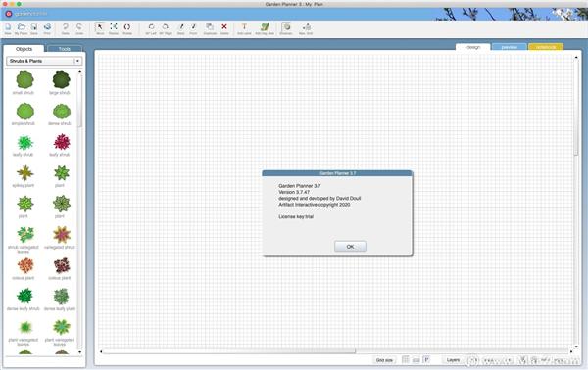Click the Duplicate toolbar icon
Viewport: 588px width, 370px height.
coord(210,27)
